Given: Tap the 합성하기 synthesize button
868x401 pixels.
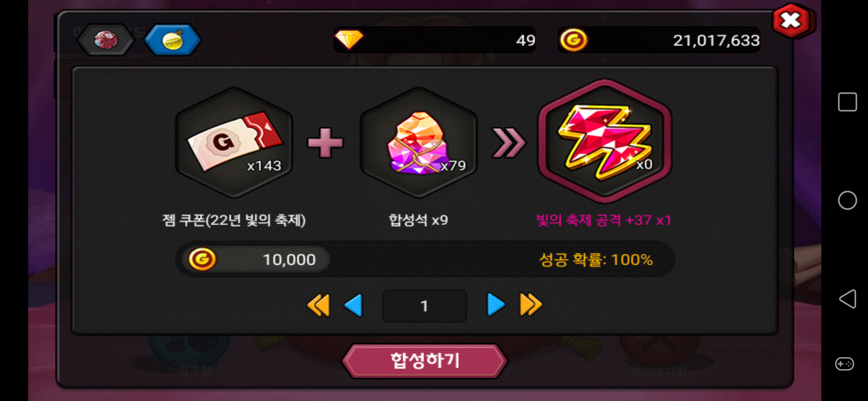Looking at the screenshot, I should point(424,361).
